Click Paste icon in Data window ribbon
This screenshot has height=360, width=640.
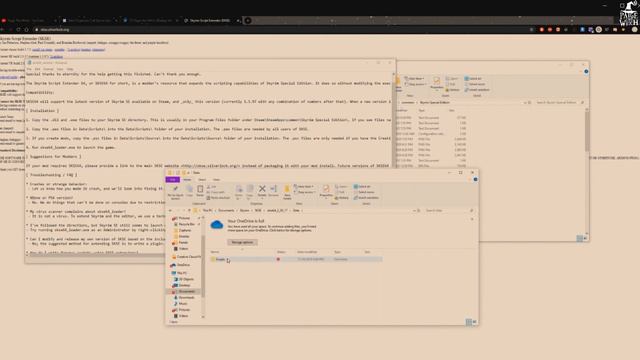point(200,191)
